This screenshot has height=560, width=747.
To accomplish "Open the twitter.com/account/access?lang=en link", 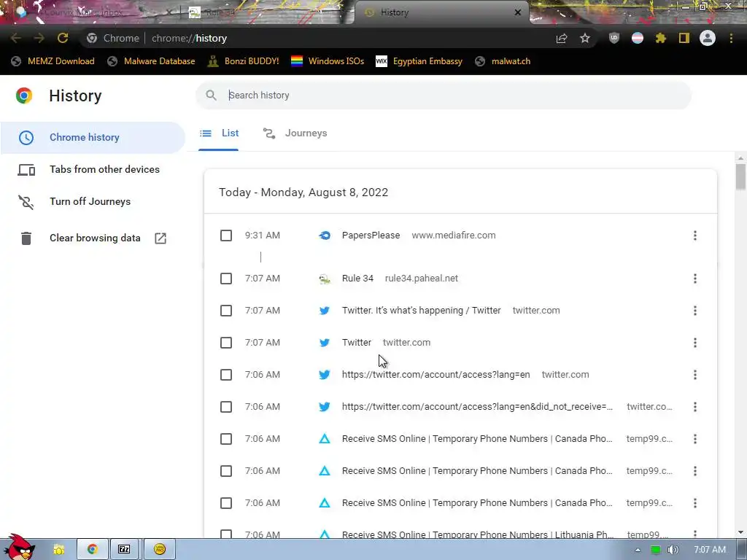I will (x=436, y=375).
